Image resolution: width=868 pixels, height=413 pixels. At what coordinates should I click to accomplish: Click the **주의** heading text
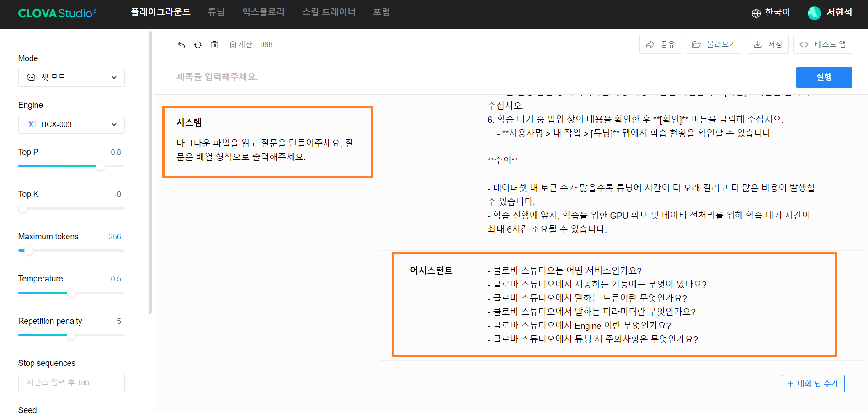503,160
